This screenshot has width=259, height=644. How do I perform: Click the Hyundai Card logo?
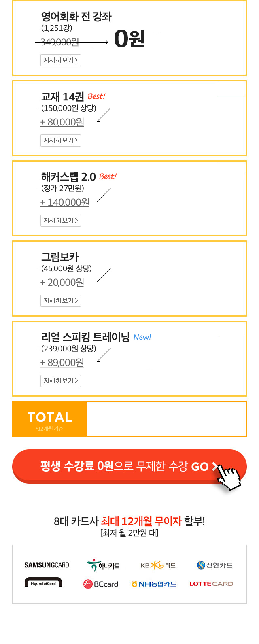(x=43, y=582)
